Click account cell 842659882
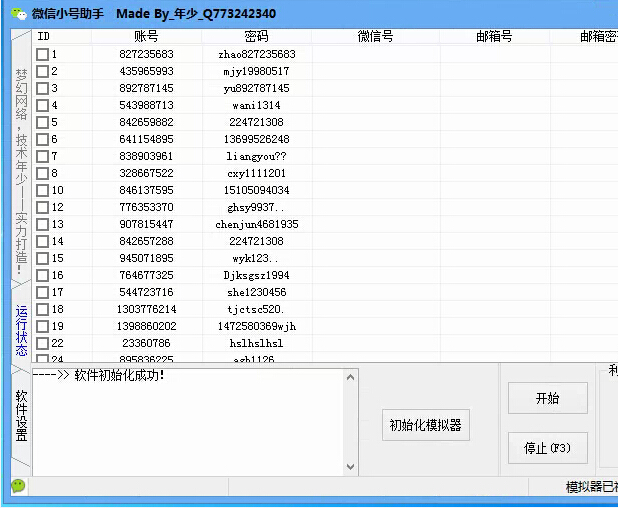618x508 pixels. click(147, 122)
